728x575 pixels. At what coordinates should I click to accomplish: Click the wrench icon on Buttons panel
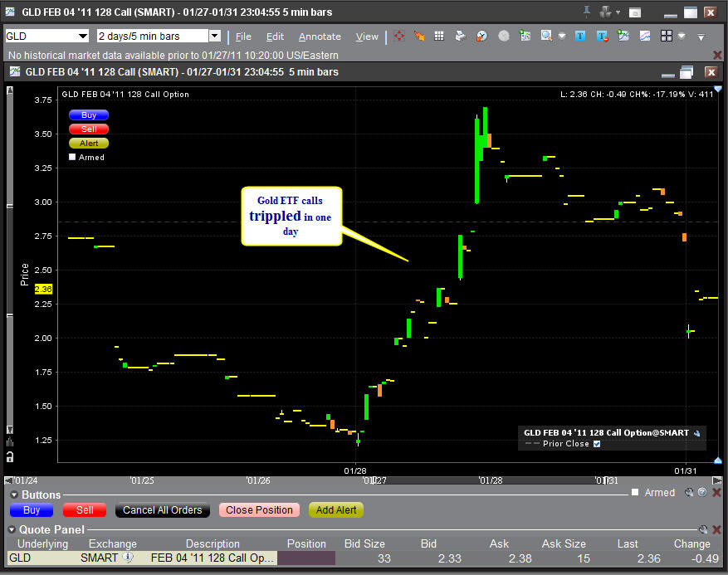click(x=689, y=493)
